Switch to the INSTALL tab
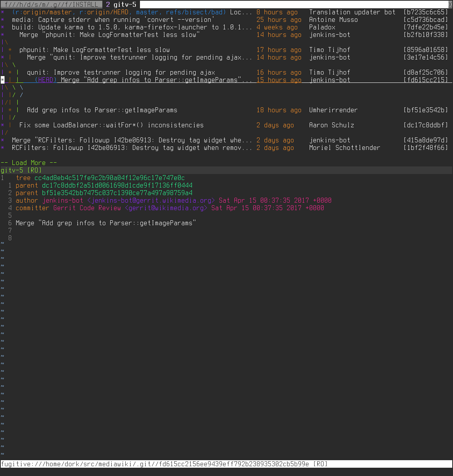This screenshot has height=476, width=453. point(51,5)
